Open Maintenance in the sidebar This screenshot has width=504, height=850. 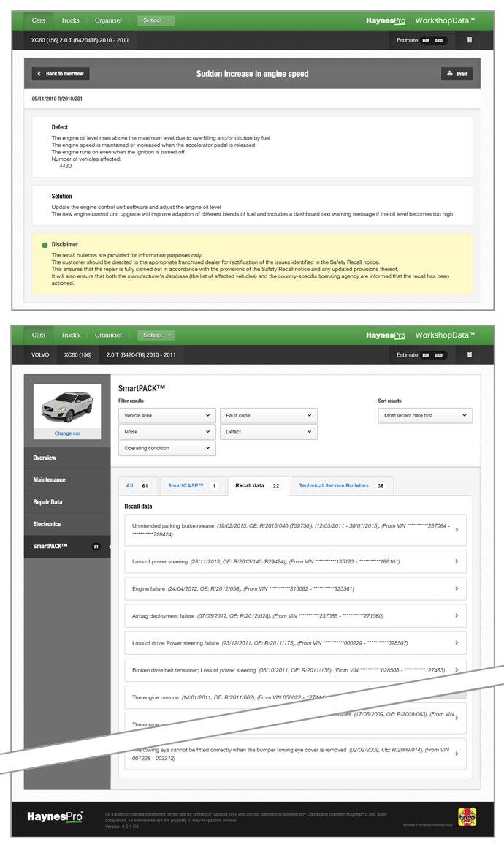click(67, 480)
